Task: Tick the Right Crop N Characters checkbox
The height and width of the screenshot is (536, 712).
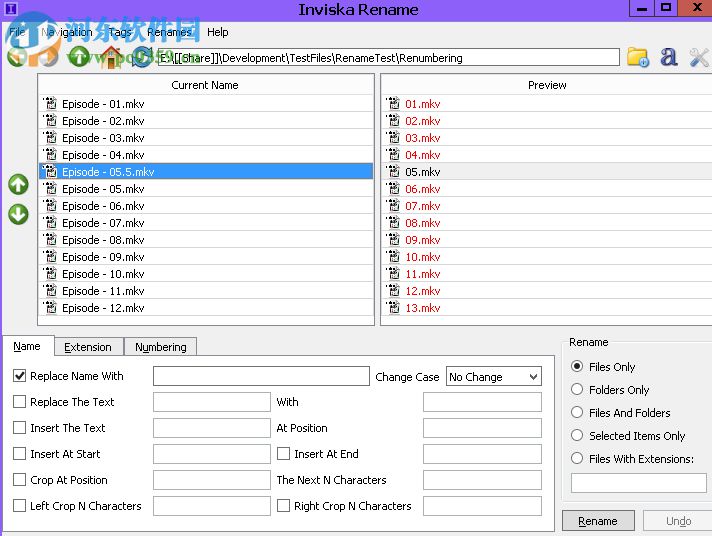Action: [x=284, y=506]
